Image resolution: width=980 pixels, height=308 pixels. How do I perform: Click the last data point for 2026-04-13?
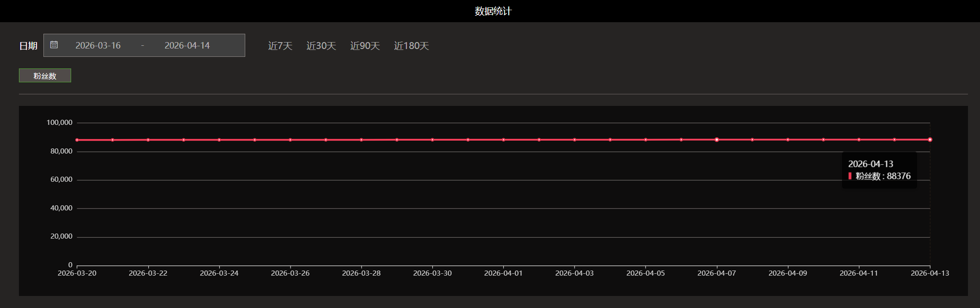930,140
